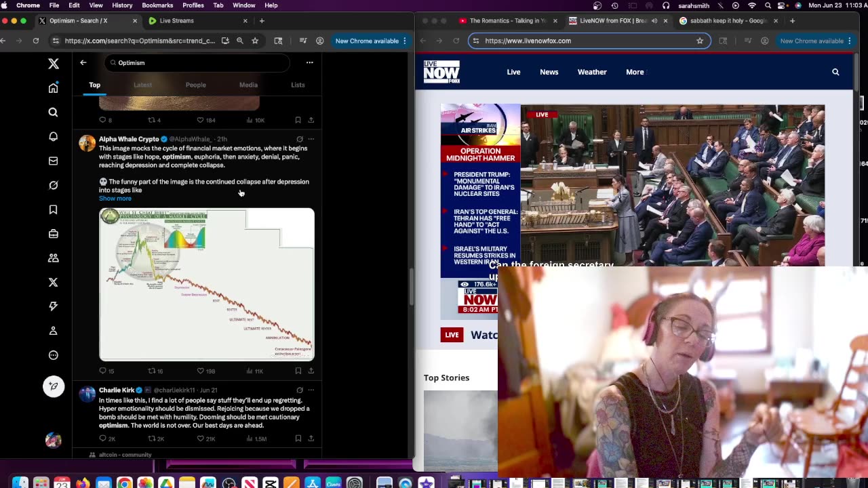Open search options three-dot menu
This screenshot has height=488, width=868.
pyautogui.click(x=309, y=62)
